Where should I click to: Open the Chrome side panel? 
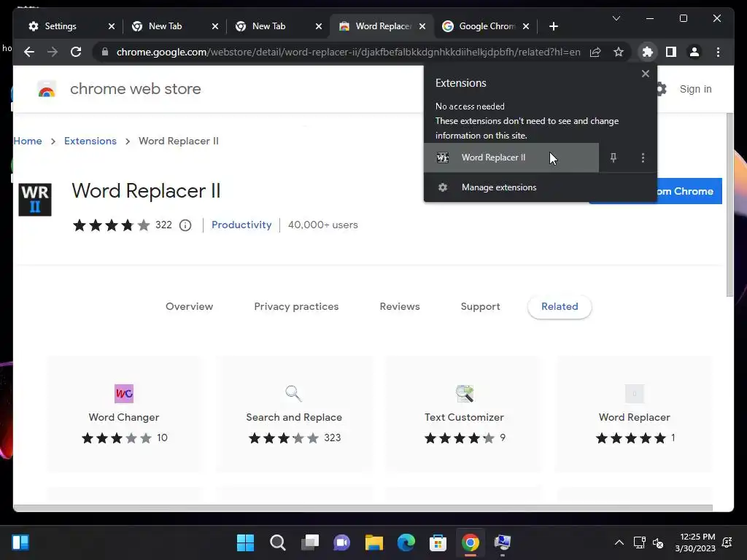671,52
